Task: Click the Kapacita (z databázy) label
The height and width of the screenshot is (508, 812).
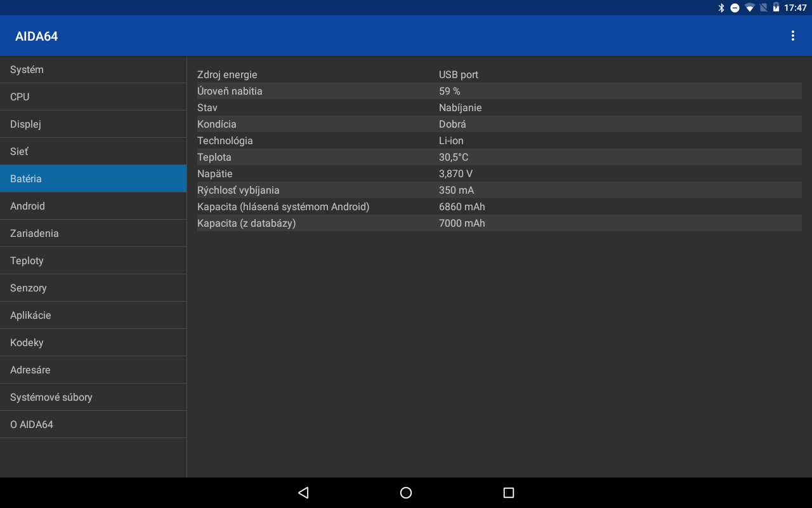Action: click(x=247, y=223)
